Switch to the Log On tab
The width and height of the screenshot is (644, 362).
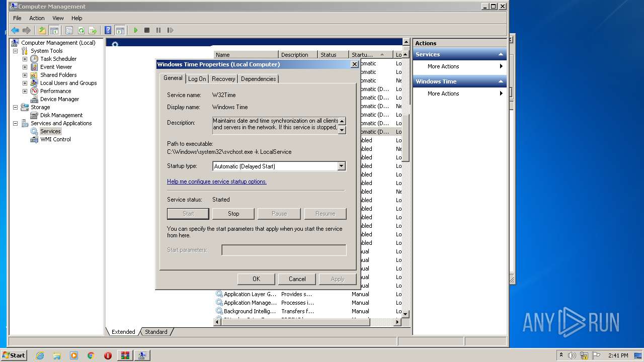click(x=197, y=79)
